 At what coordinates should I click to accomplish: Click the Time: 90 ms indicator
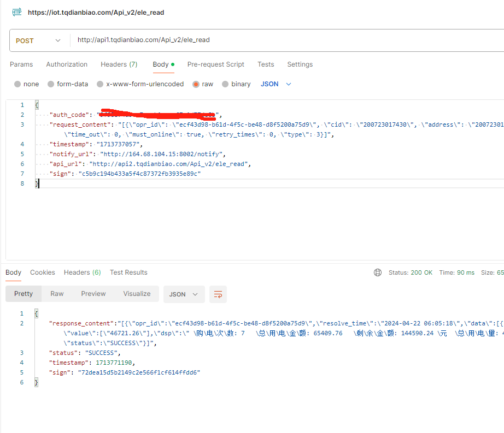pos(457,272)
